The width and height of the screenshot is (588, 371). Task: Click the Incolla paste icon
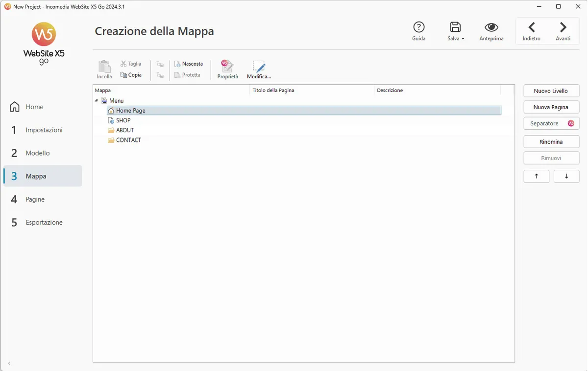[x=104, y=70]
